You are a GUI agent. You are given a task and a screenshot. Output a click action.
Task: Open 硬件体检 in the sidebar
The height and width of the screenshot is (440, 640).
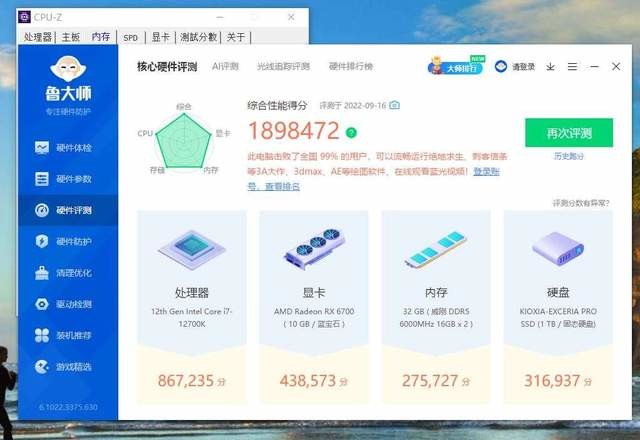(68, 148)
